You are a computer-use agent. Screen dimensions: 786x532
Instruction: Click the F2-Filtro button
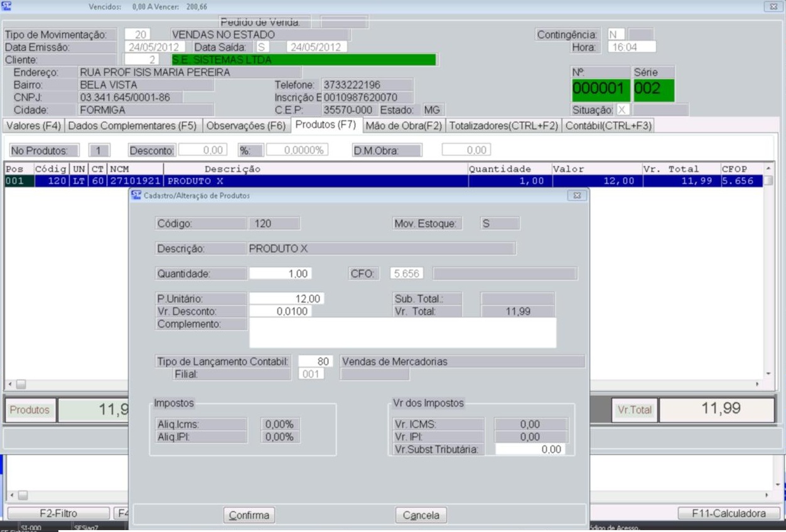click(x=58, y=513)
